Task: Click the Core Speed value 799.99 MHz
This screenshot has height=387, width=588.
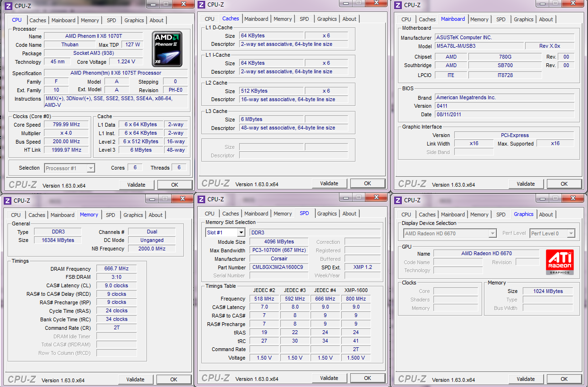Action: 66,125
